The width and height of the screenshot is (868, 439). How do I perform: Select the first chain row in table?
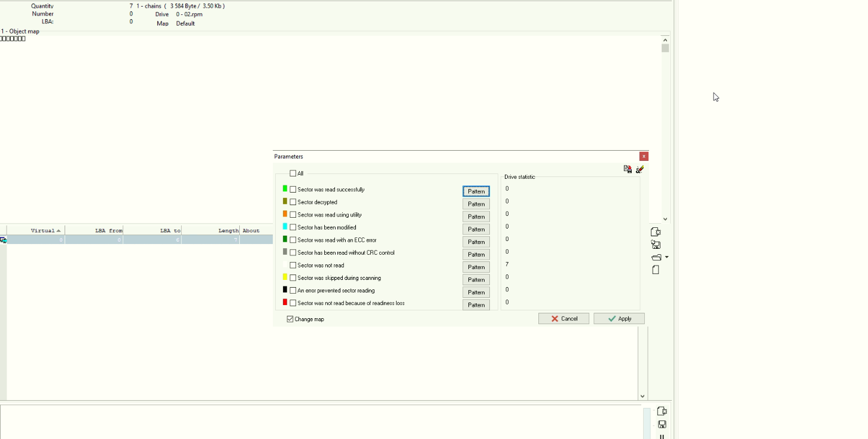136,240
